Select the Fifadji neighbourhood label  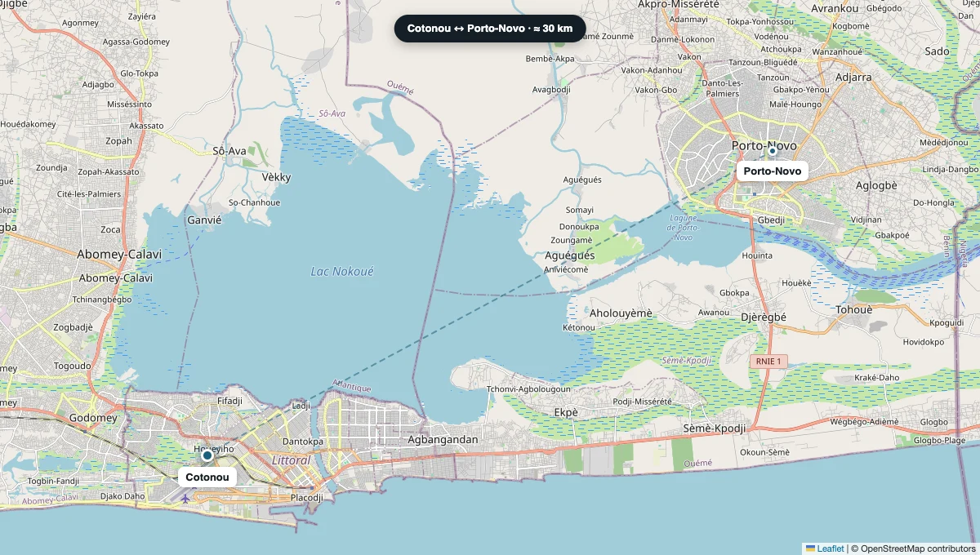coord(230,402)
